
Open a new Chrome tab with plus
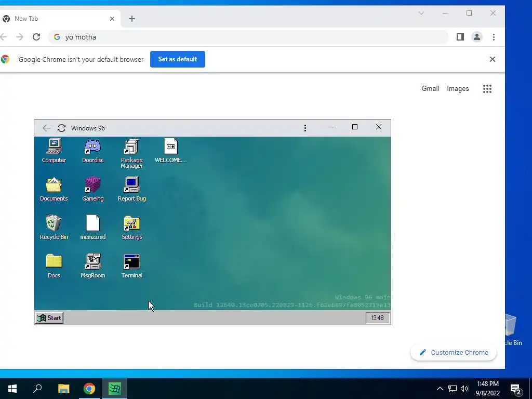tap(132, 19)
